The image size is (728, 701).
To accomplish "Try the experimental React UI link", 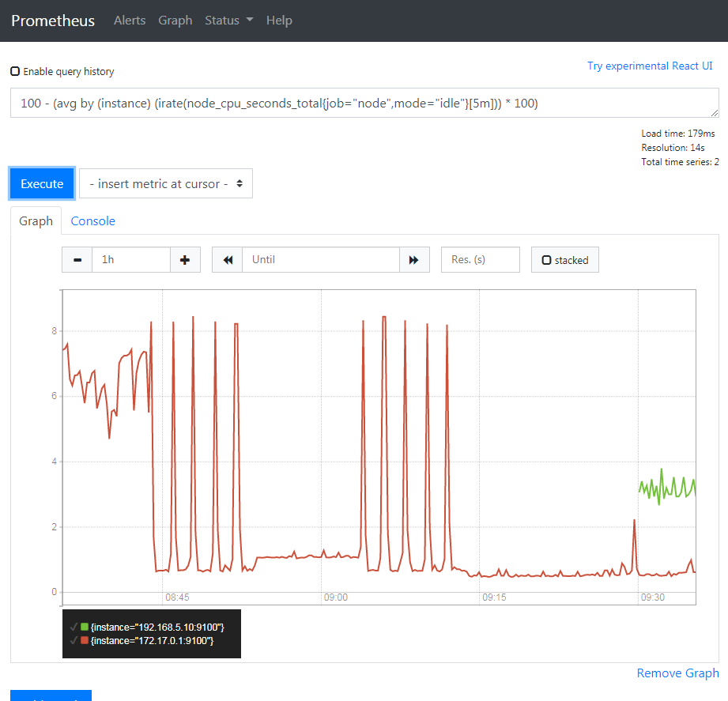I will point(650,66).
